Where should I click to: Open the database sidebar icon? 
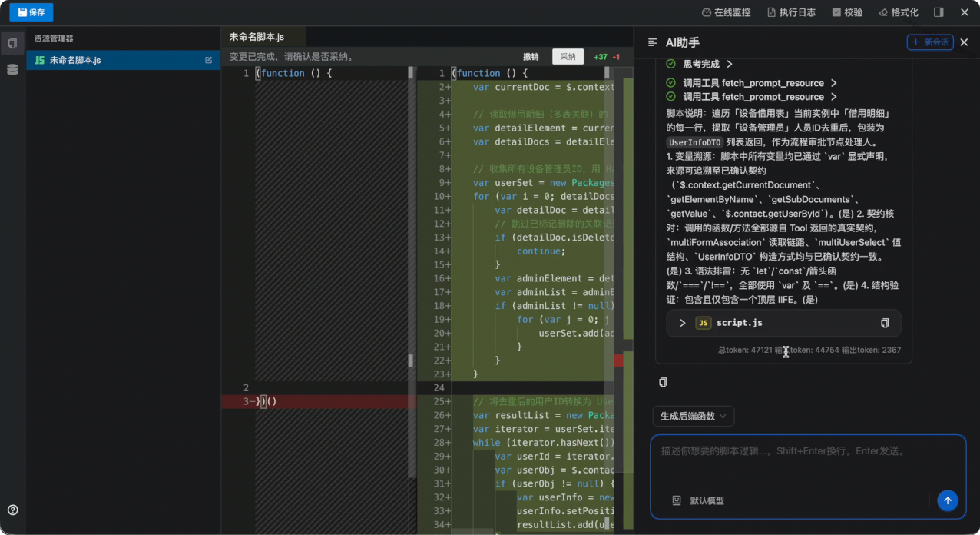(12, 69)
